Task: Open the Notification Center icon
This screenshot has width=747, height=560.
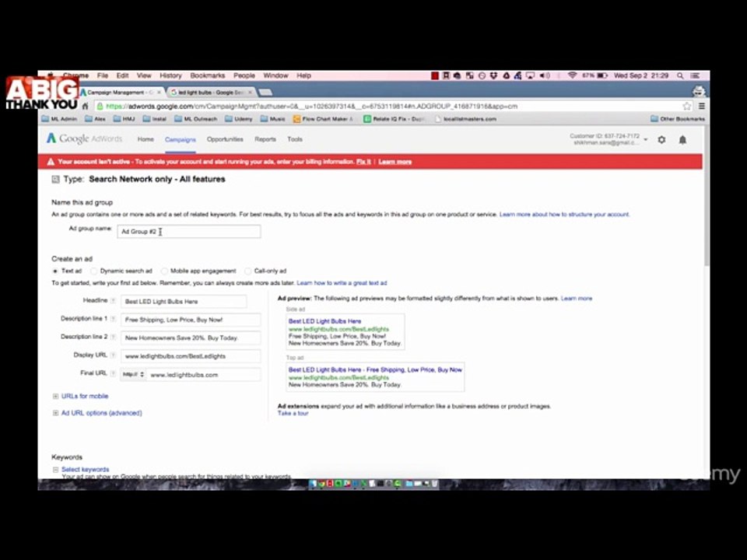Action: tap(695, 75)
